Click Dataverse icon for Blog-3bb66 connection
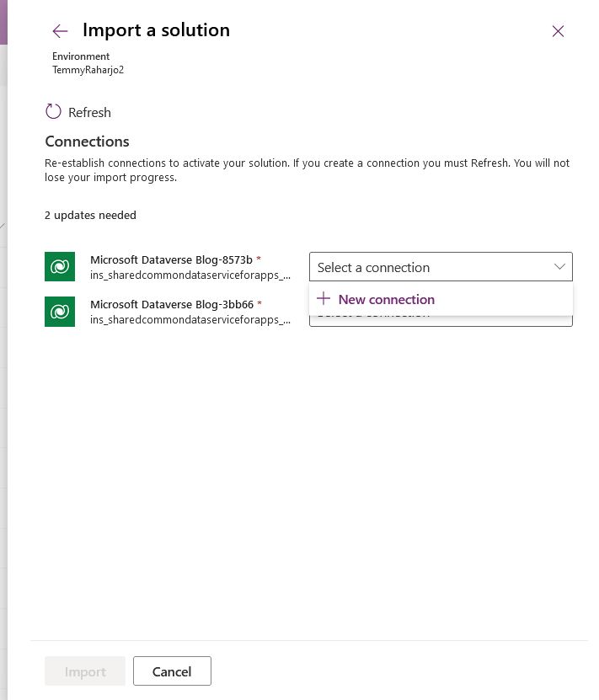Image resolution: width=599 pixels, height=700 pixels. point(60,312)
